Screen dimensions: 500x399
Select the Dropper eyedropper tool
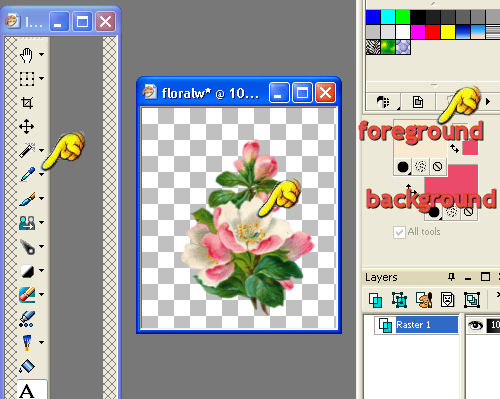[x=27, y=174]
